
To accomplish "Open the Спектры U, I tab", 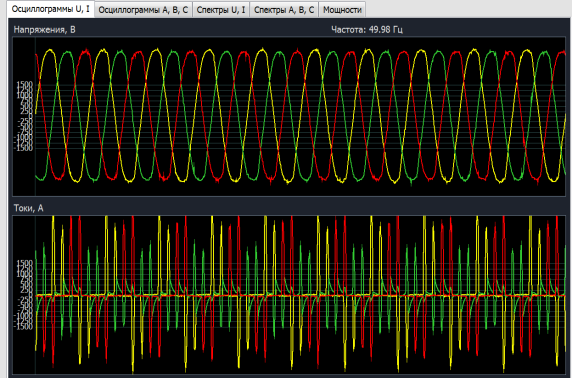I will click(221, 10).
